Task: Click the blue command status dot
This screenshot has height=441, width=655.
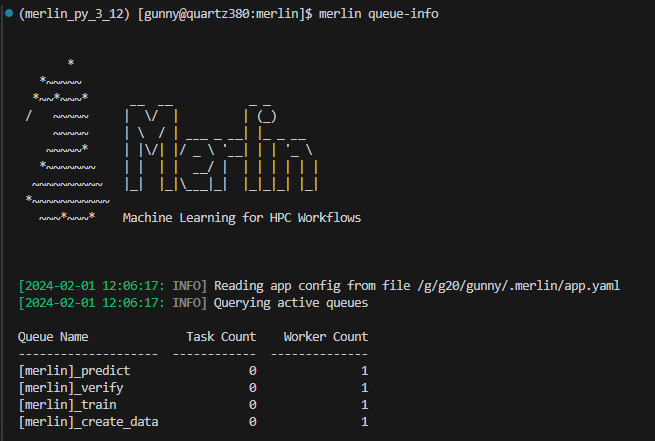Action: click(x=9, y=13)
